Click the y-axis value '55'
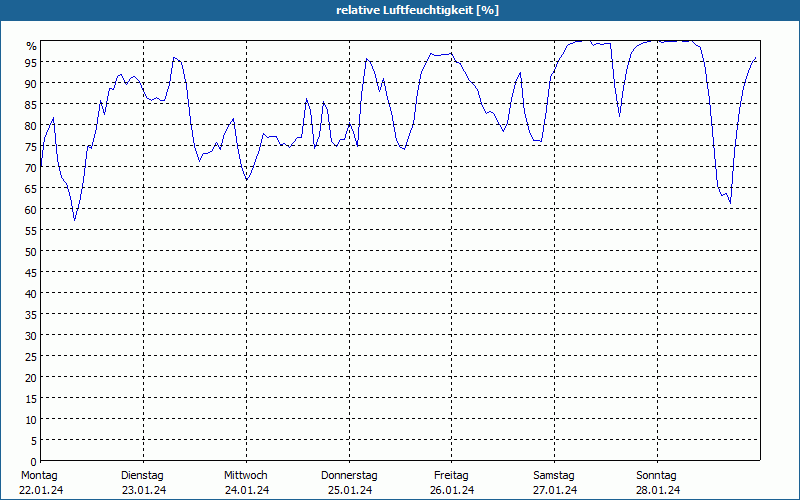Screen dimensions: 800x500 tap(31, 231)
